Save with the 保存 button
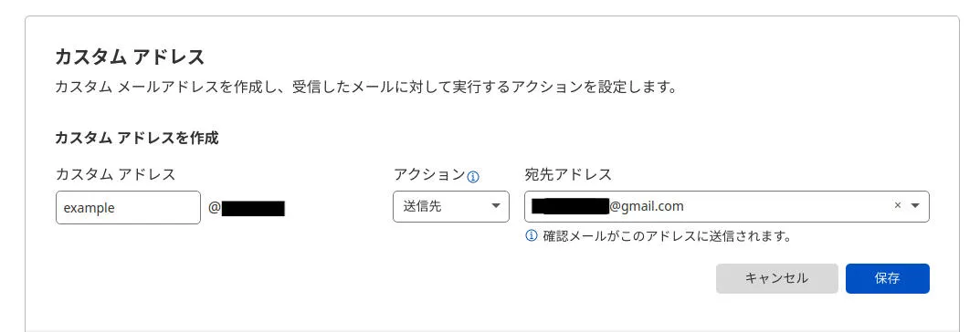This screenshot has height=332, width=980. click(x=888, y=278)
